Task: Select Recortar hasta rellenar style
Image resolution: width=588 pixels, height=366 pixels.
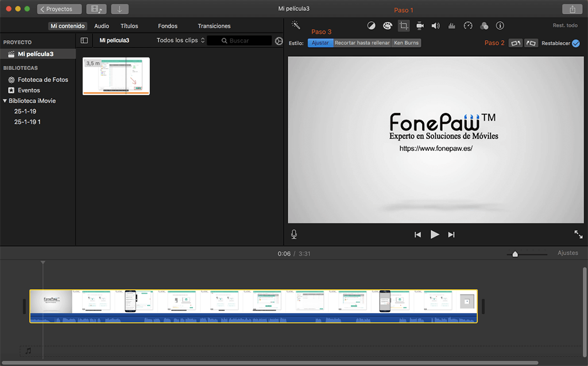Action: click(362, 42)
